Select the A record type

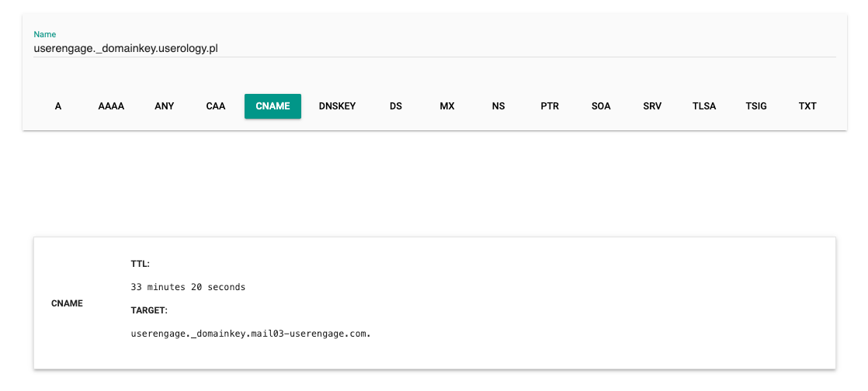coord(58,106)
